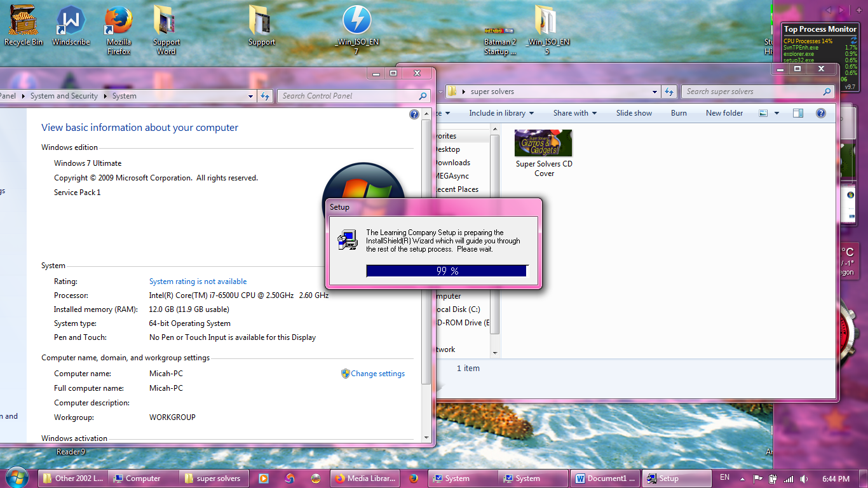
Task: Expand the Share with dropdown
Action: (574, 113)
